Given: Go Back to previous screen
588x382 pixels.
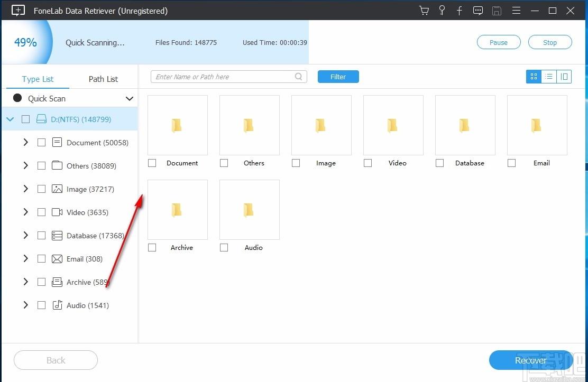Looking at the screenshot, I should (56, 360).
